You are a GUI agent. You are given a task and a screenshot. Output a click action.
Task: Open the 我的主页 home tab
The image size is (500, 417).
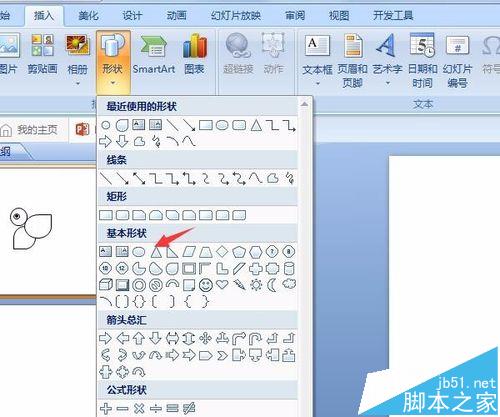click(x=30, y=130)
